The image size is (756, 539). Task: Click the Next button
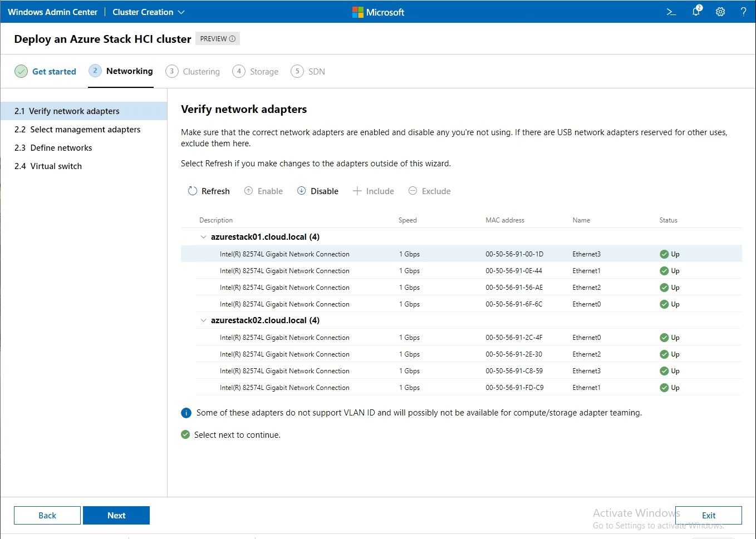(x=116, y=515)
